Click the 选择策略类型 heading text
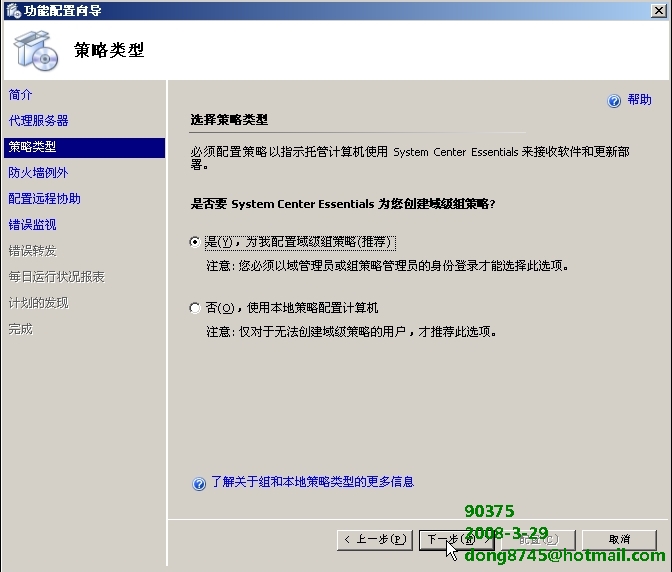The width and height of the screenshot is (672, 572). (x=229, y=120)
